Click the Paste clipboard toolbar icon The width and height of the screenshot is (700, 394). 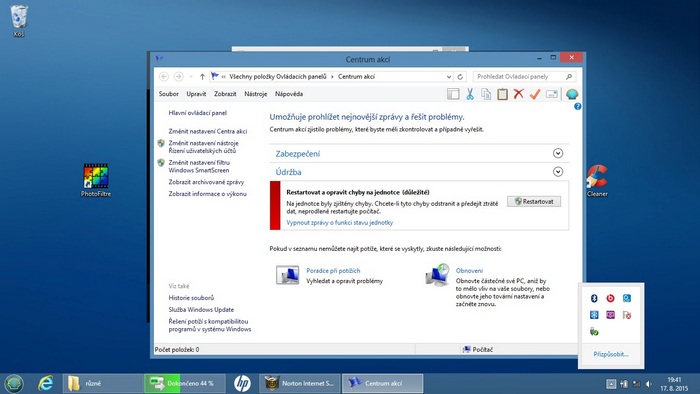click(502, 94)
